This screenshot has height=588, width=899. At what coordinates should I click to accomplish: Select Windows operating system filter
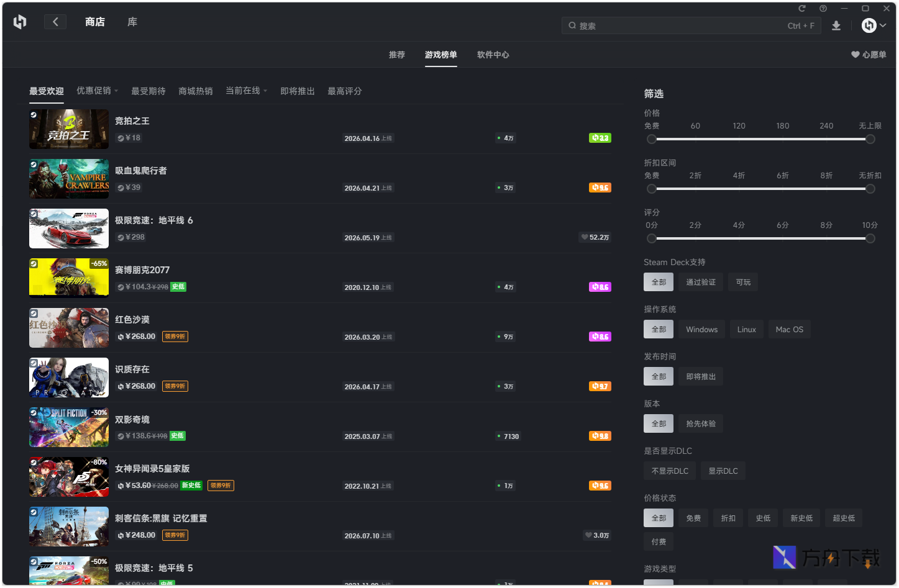coord(701,330)
